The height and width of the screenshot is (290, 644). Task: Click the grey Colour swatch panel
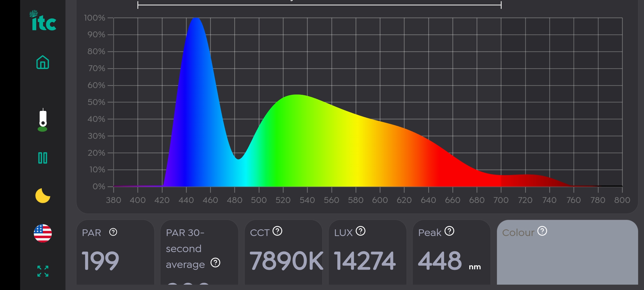tap(567, 252)
